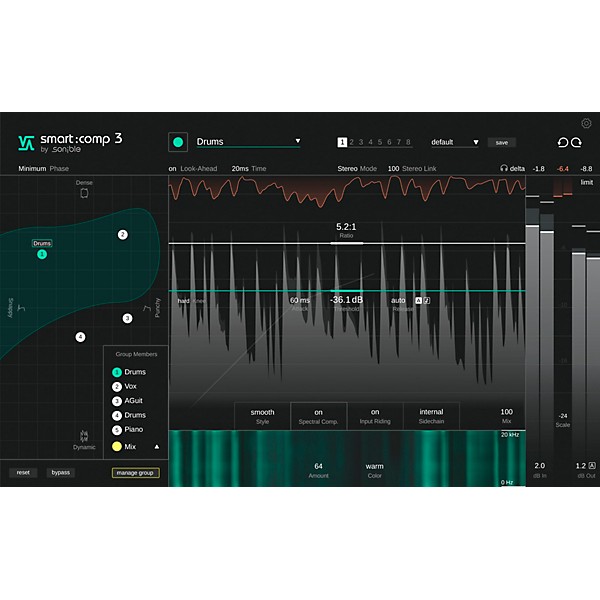This screenshot has height=600, width=600.
Task: Click the redo arrow icon
Action: (576, 142)
